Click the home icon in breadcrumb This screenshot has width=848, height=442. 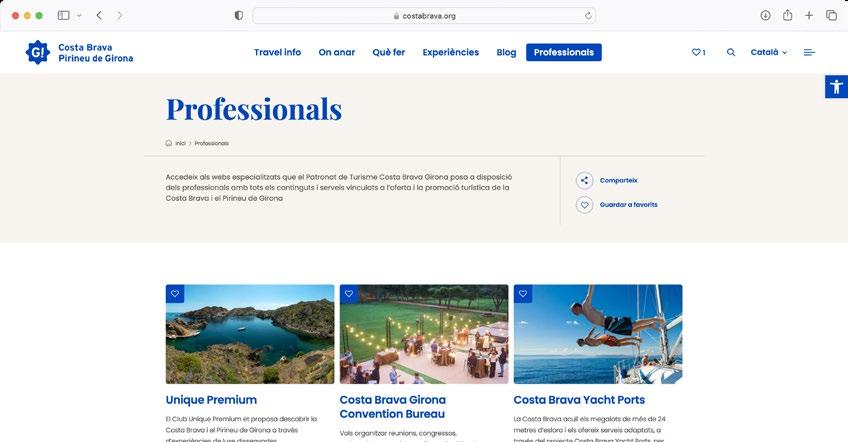[169, 143]
